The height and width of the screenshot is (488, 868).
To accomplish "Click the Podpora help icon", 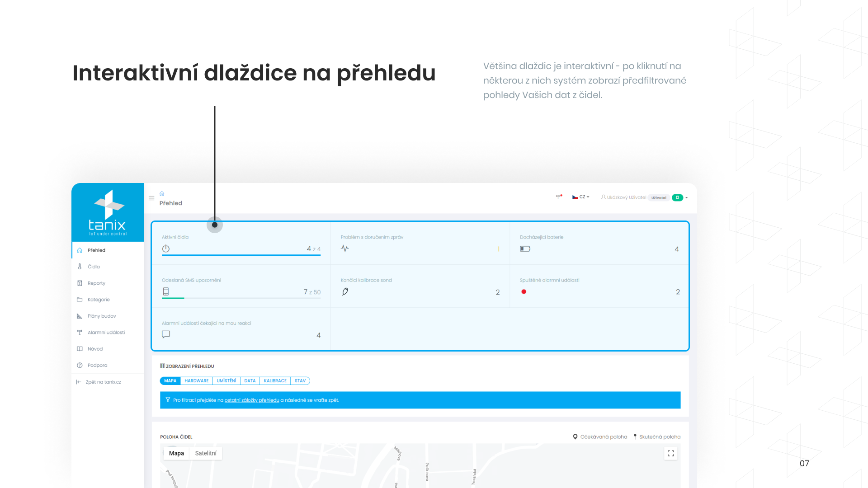I will [x=80, y=365].
